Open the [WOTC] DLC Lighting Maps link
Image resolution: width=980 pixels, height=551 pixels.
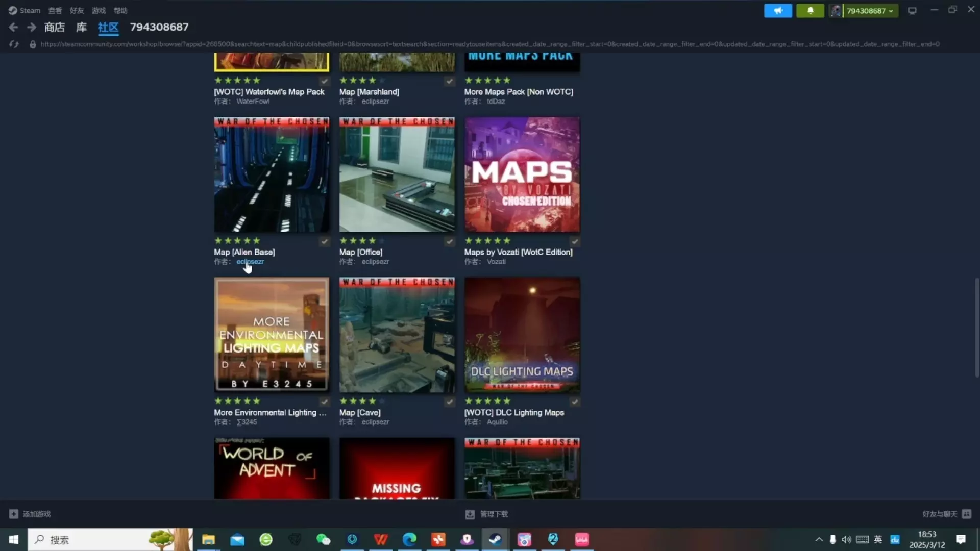(x=514, y=412)
